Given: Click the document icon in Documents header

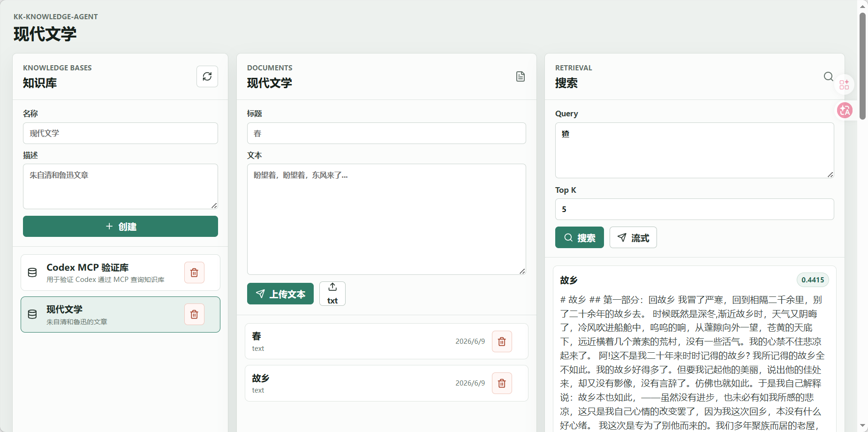Looking at the screenshot, I should [521, 76].
